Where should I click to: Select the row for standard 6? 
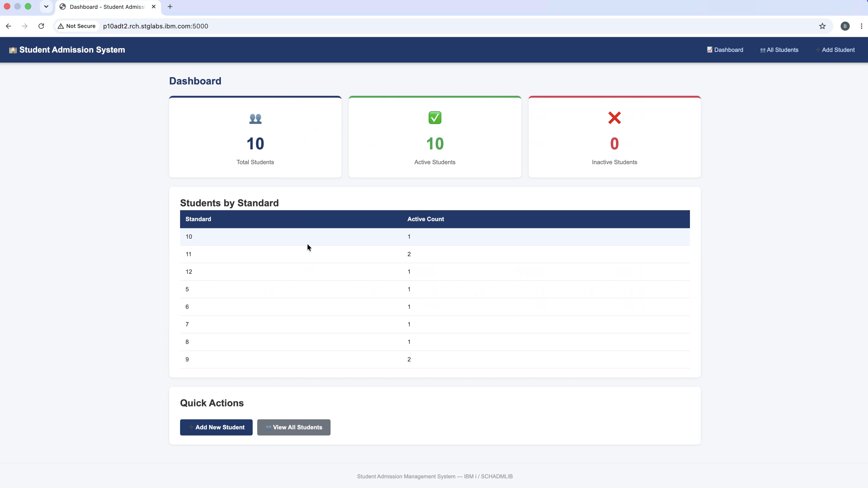click(435, 307)
